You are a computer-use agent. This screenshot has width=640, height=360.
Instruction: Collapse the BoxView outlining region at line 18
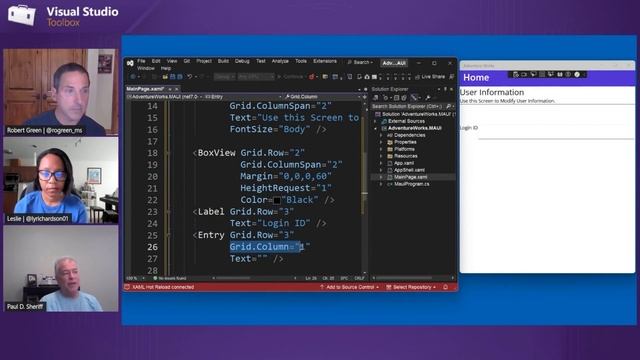tap(167, 153)
